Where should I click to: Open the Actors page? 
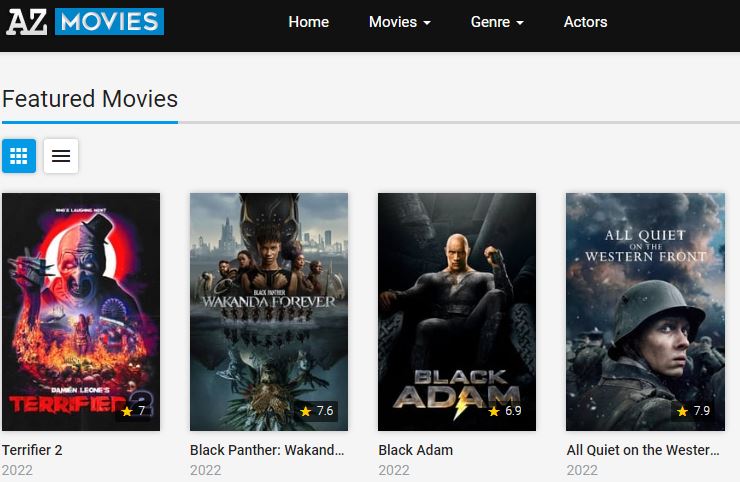[585, 22]
